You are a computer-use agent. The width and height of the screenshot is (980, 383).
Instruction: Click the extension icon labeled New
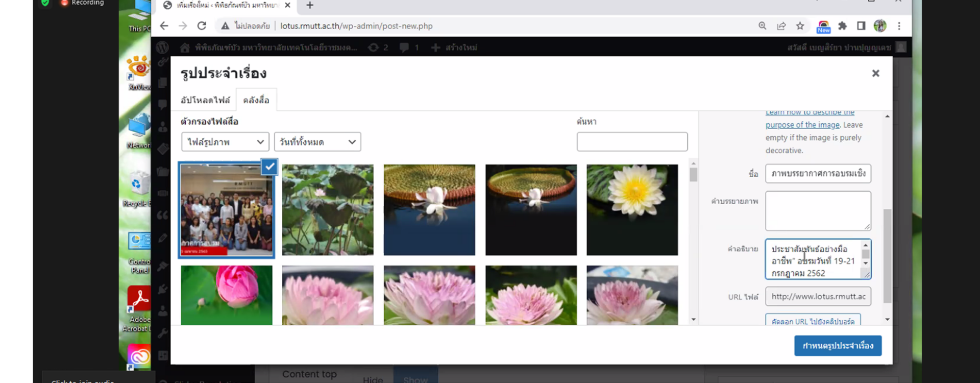823,27
